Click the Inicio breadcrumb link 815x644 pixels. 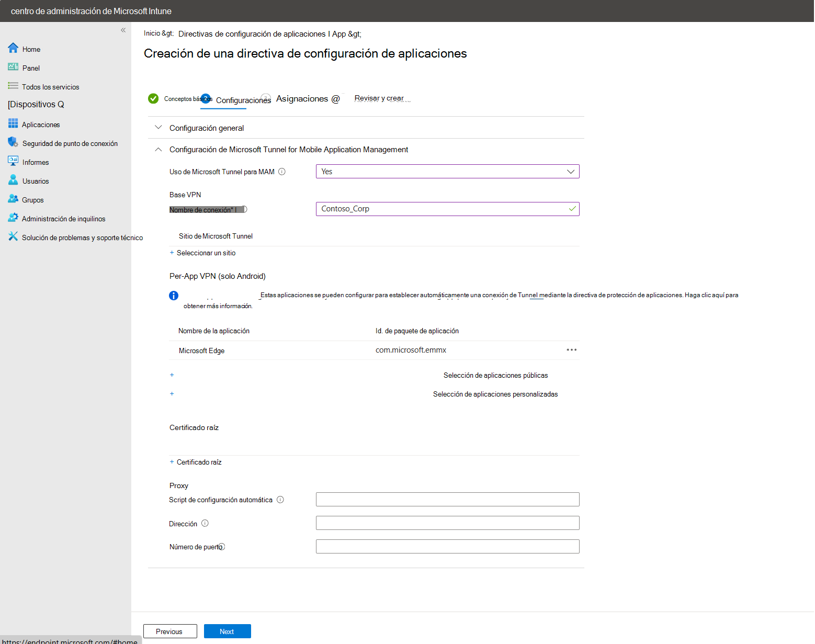point(152,33)
